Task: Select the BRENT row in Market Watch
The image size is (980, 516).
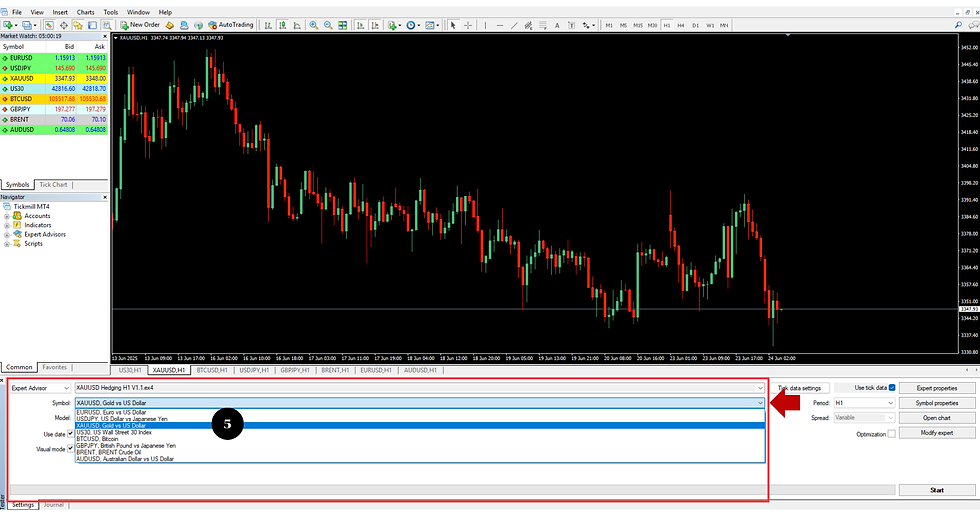Action: coord(54,119)
